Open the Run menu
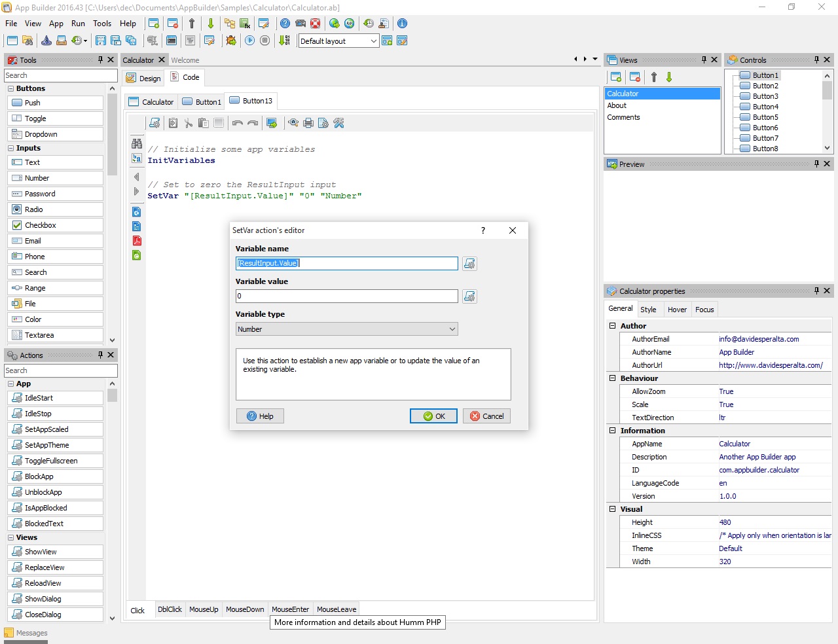The image size is (838, 644). pos(78,24)
